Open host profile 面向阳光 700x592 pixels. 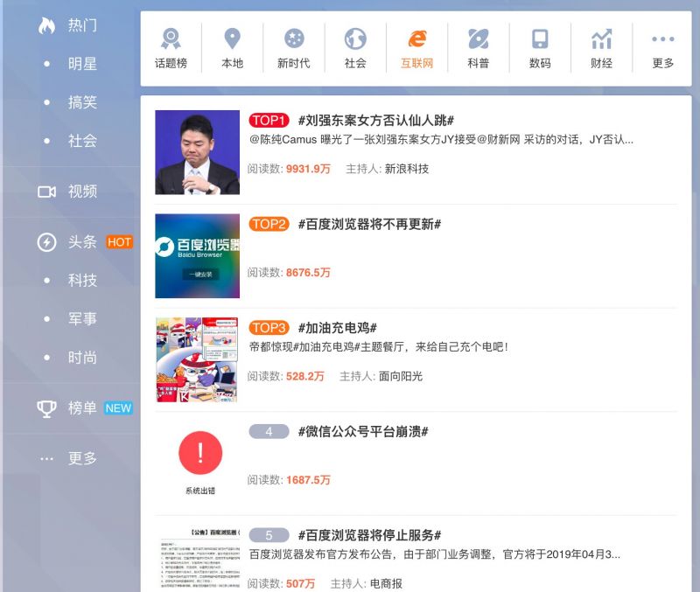401,377
